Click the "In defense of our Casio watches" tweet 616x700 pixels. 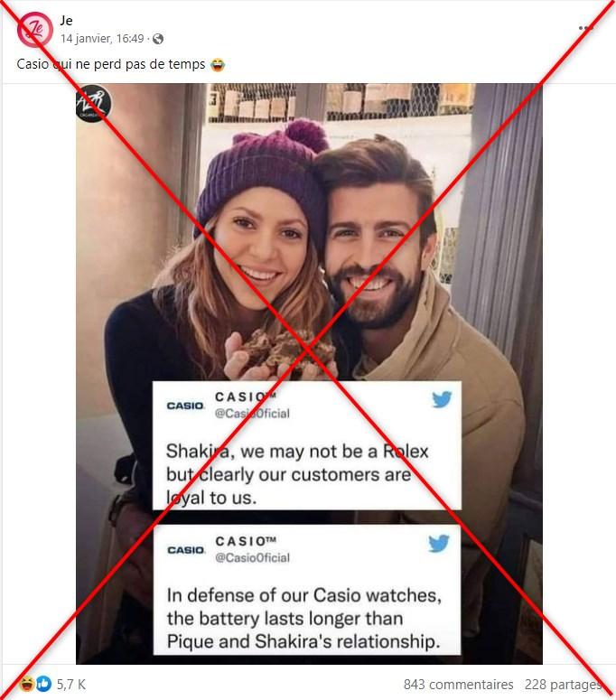point(307,590)
